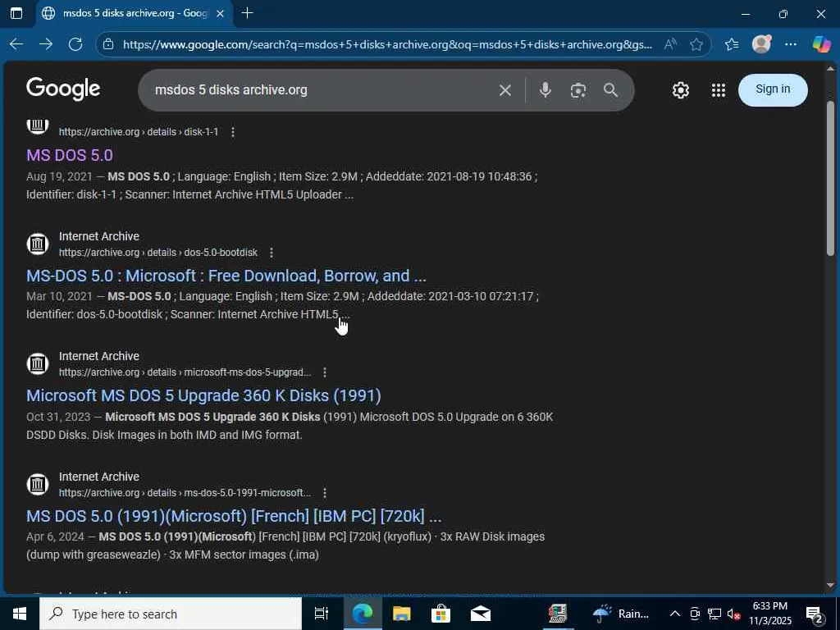Click the scrollbar up arrow
This screenshot has height=630, width=840.
831,69
